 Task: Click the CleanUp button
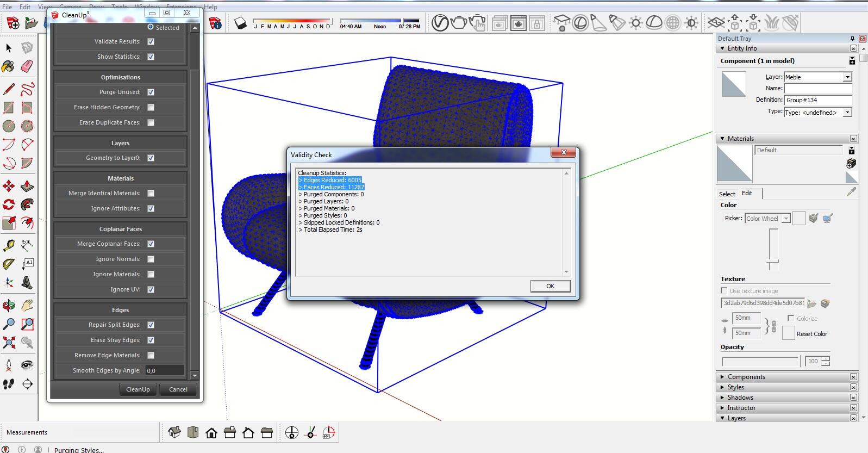click(138, 389)
